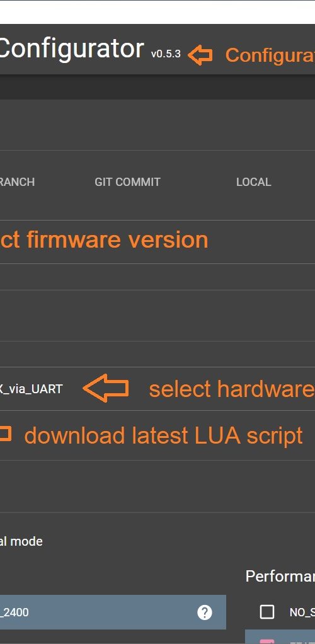Click the orange arrow beside v0.5.3
The width and height of the screenshot is (315, 644).
200,55
